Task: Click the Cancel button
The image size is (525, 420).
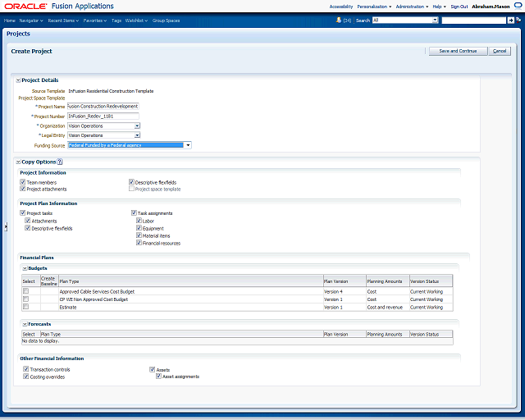Action: pyautogui.click(x=500, y=51)
